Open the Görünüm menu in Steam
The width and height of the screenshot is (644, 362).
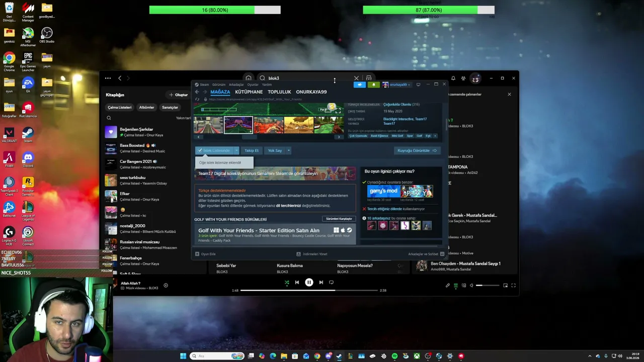(219, 84)
